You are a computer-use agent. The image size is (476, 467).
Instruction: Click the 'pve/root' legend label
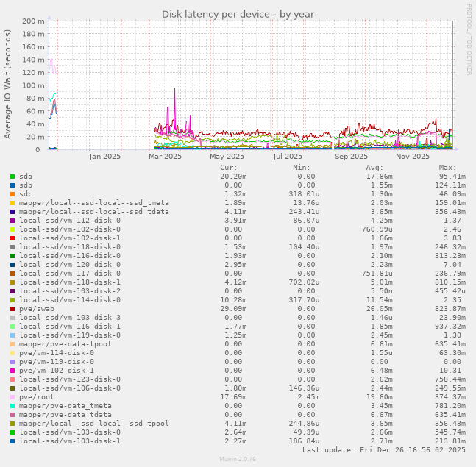coord(37,397)
